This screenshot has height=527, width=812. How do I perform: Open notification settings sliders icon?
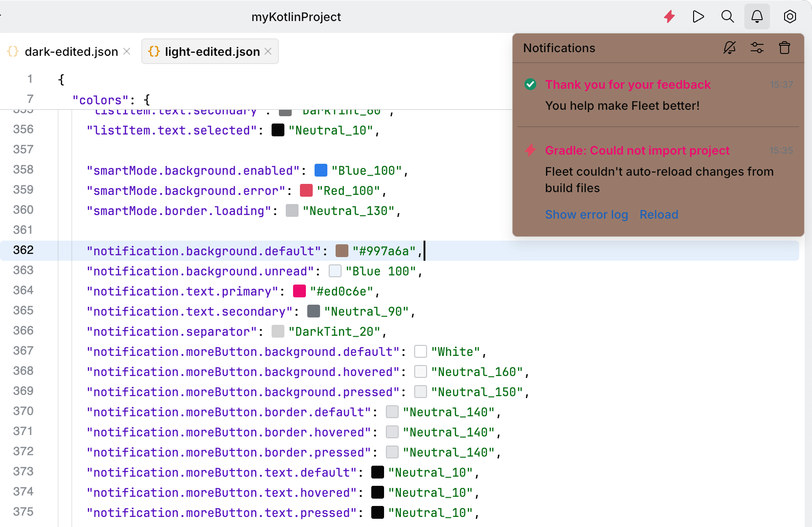point(757,48)
